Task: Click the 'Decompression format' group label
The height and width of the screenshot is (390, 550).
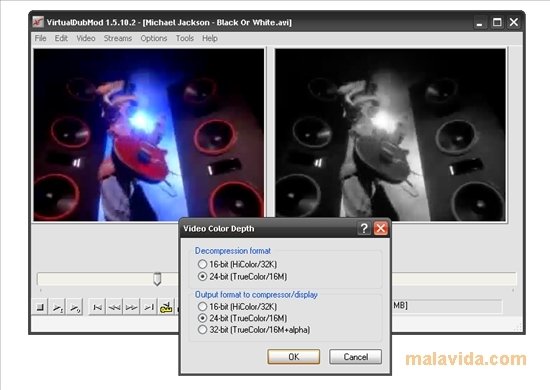Action: click(233, 251)
